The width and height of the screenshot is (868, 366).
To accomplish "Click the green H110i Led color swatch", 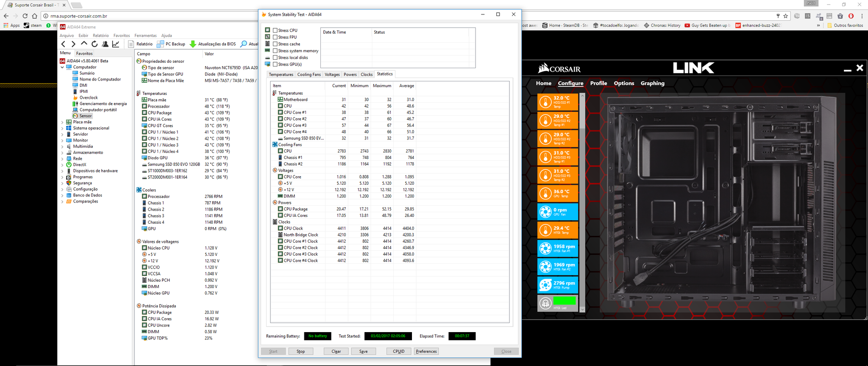I will (565, 301).
